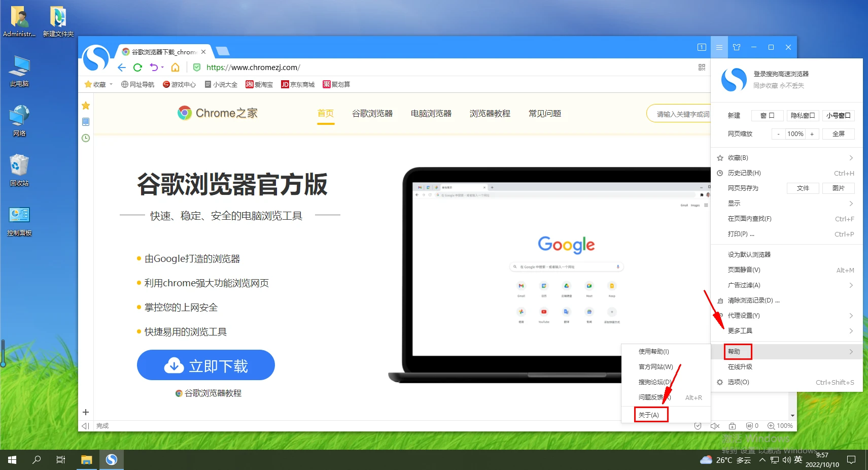This screenshot has width=868, height=470.
Task: Open the 游戏中心 bookmark
Action: [179, 84]
